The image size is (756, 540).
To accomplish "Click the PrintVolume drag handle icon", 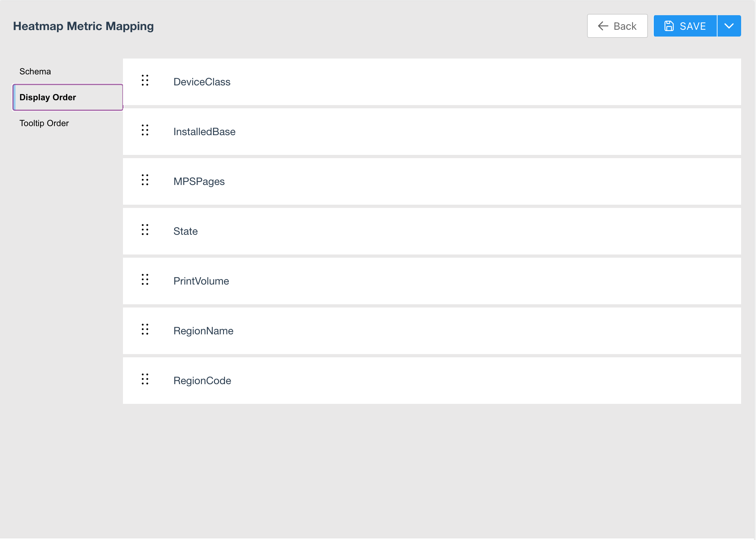I will pyautogui.click(x=145, y=280).
